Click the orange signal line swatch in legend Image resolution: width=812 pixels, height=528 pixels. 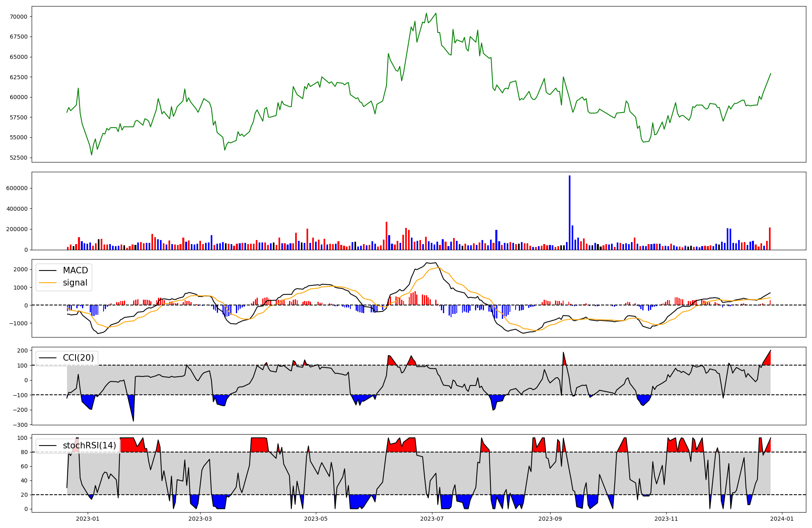pos(48,283)
